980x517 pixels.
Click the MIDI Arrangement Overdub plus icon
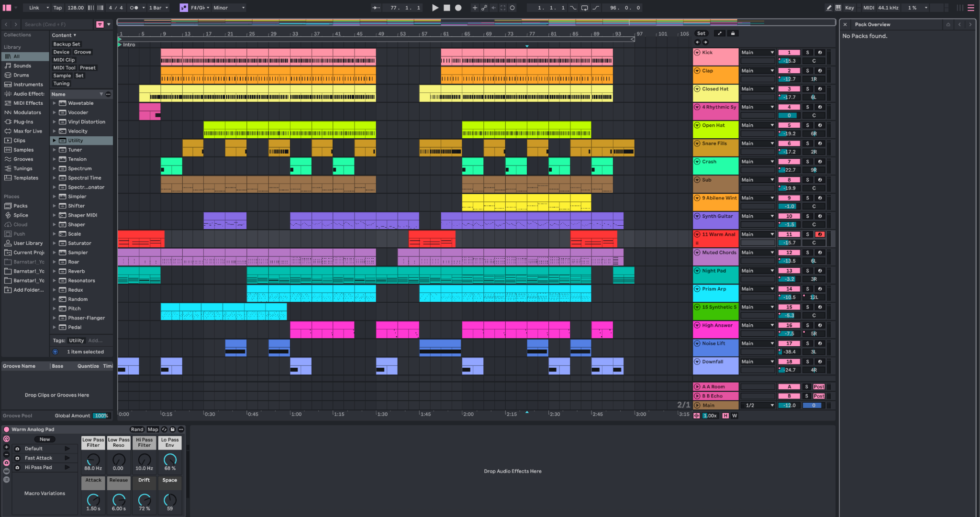475,8
